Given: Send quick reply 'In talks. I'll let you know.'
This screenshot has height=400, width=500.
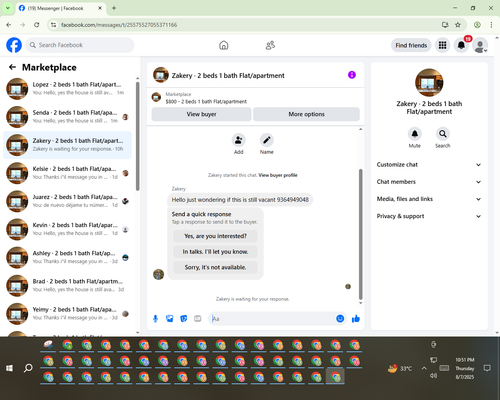Looking at the screenshot, I should pos(215,252).
